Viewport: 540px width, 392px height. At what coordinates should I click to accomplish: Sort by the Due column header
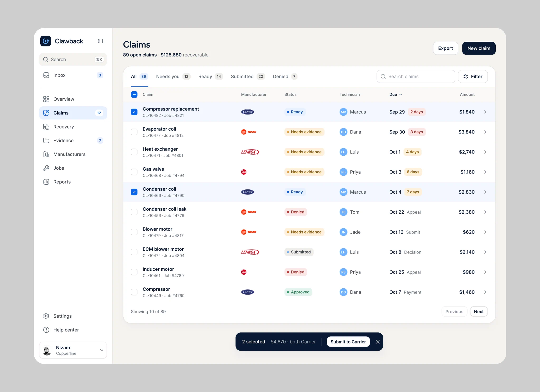click(396, 94)
